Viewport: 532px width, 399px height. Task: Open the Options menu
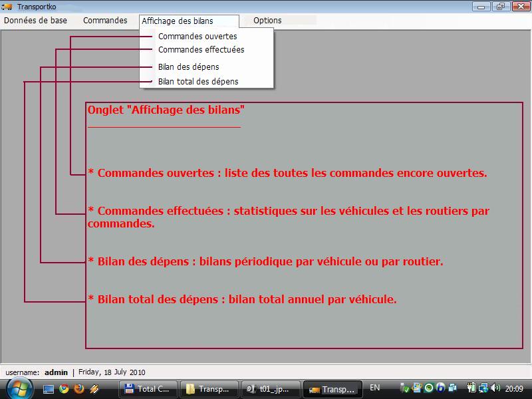click(267, 21)
